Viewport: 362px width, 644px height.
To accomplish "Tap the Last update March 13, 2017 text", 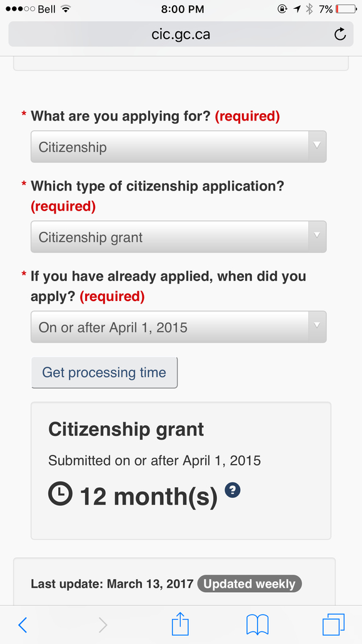I will tap(112, 583).
